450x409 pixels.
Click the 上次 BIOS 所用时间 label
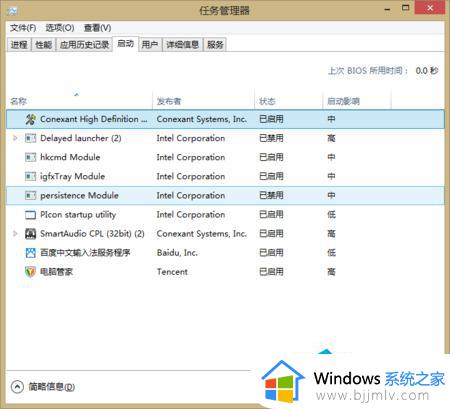[x=368, y=71]
